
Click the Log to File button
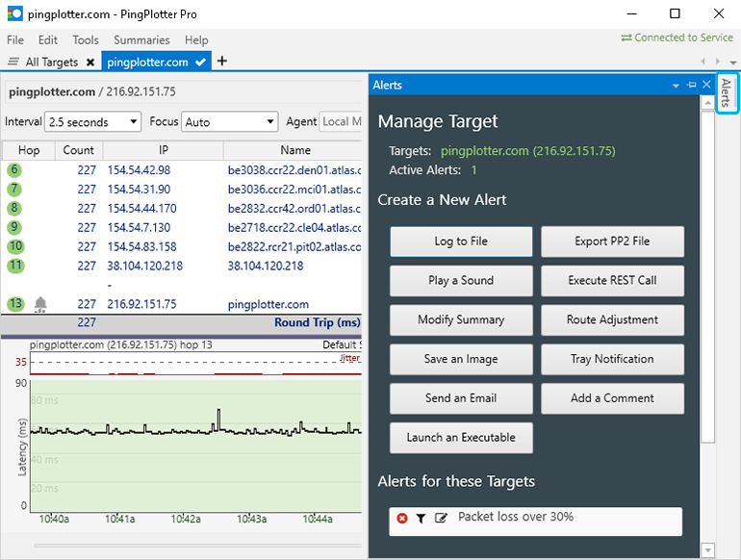461,242
